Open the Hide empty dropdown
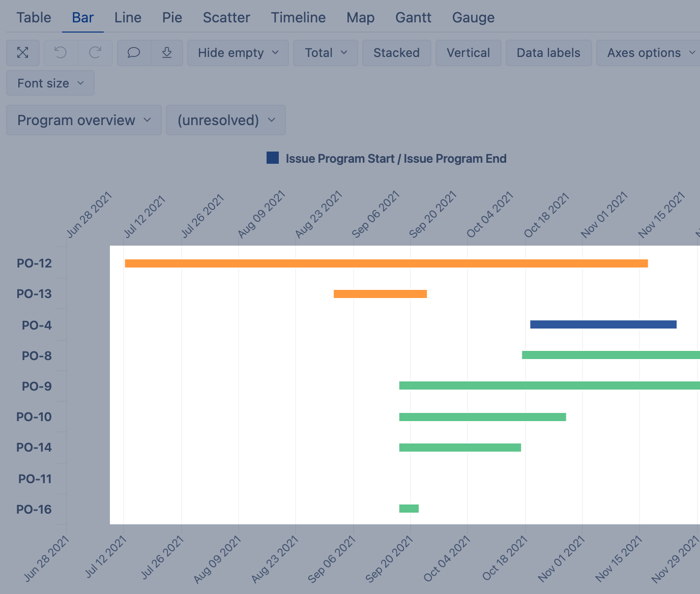The width and height of the screenshot is (700, 594). (238, 53)
